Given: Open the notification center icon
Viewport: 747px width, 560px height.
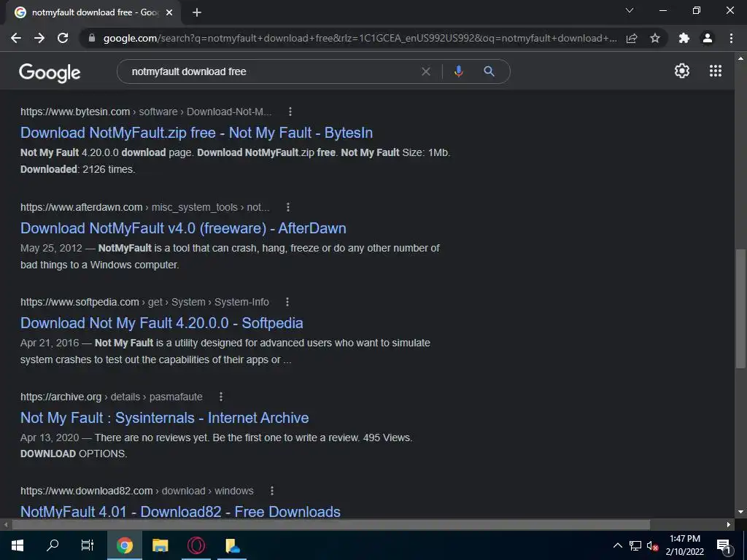Looking at the screenshot, I should pyautogui.click(x=724, y=545).
